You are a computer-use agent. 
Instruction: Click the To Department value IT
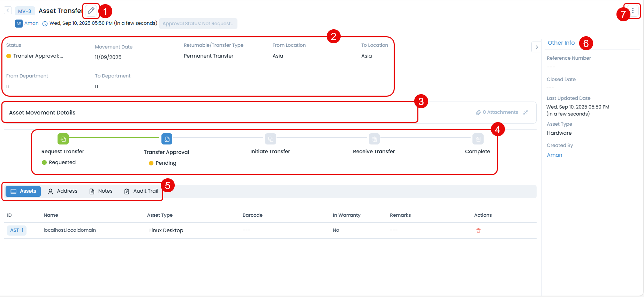tap(97, 87)
